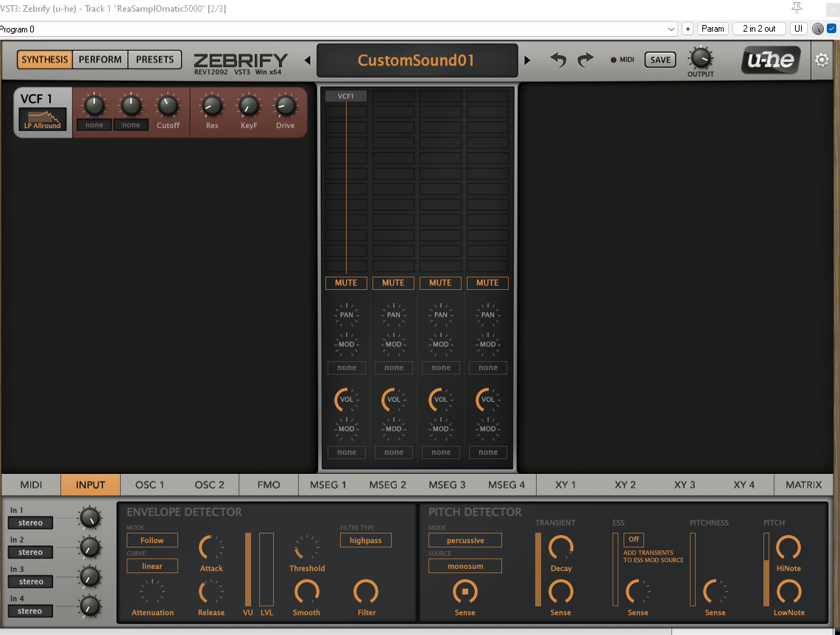Open the Source monosum selector
The width and height of the screenshot is (840, 635).
coord(465,566)
